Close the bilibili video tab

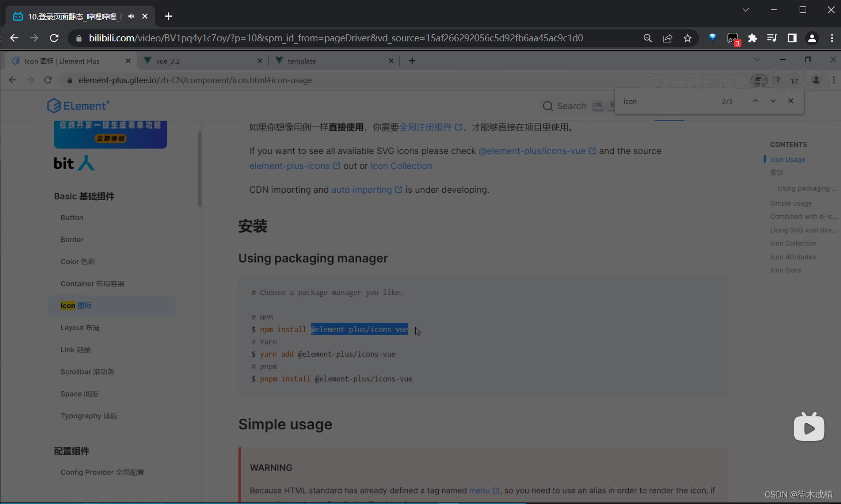click(x=145, y=16)
